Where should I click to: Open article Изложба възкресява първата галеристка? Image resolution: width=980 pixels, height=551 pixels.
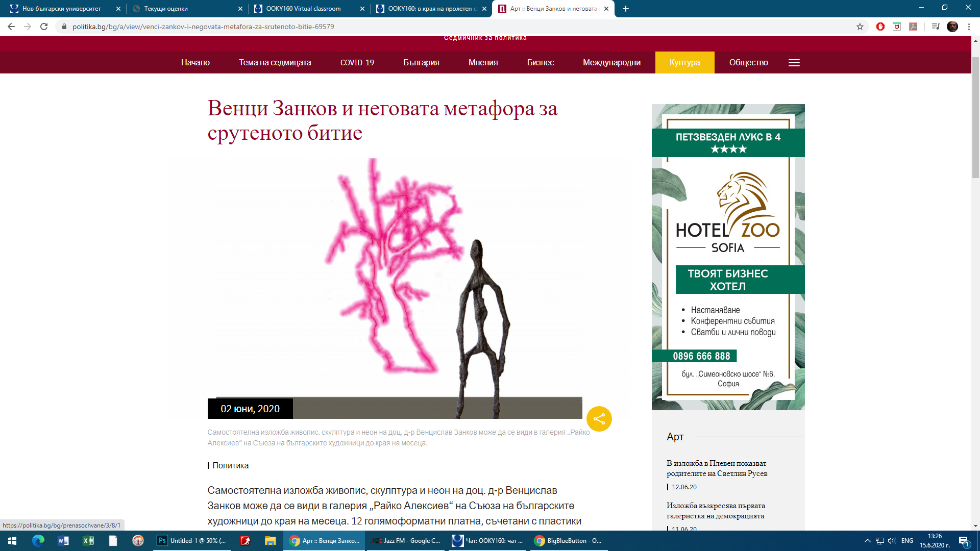point(716,511)
